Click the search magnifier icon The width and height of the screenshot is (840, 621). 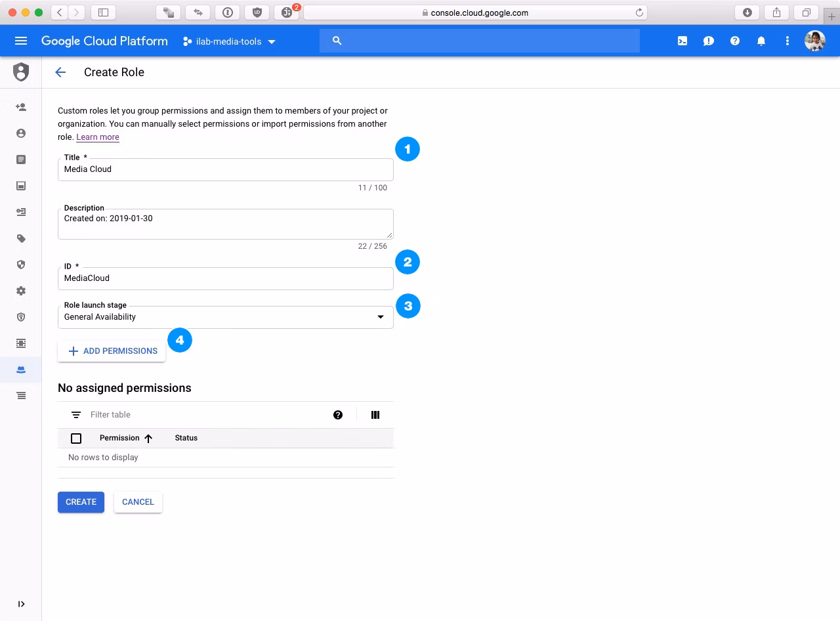click(337, 41)
